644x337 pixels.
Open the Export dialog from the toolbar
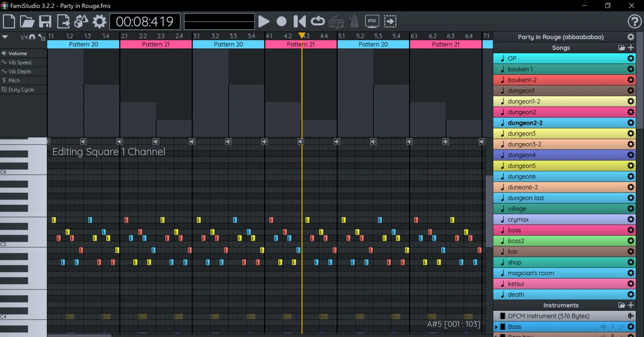(63, 21)
